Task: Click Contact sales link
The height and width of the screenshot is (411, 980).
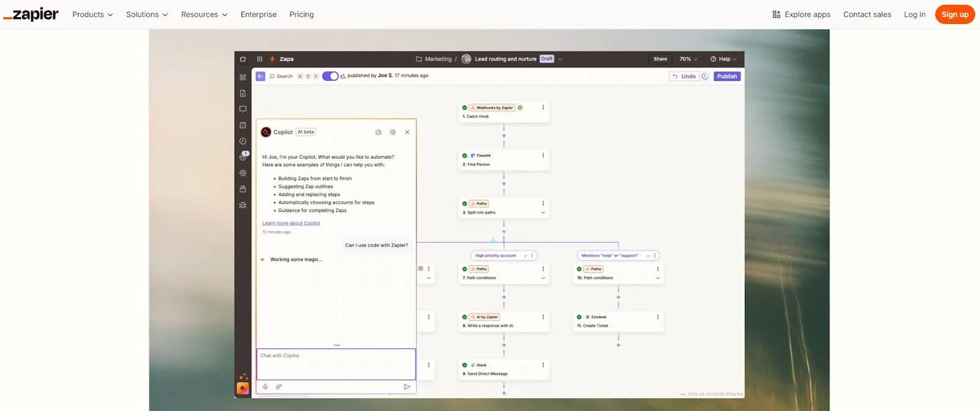Action: click(x=867, y=15)
